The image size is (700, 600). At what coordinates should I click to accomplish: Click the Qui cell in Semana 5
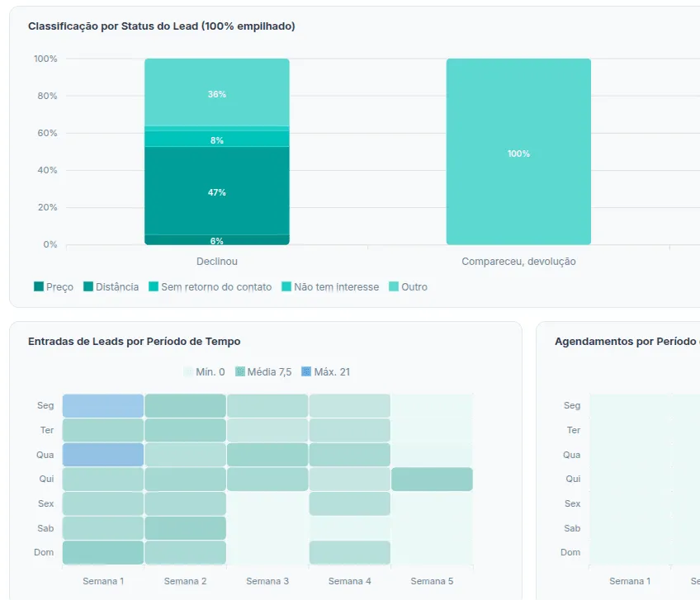pos(432,479)
